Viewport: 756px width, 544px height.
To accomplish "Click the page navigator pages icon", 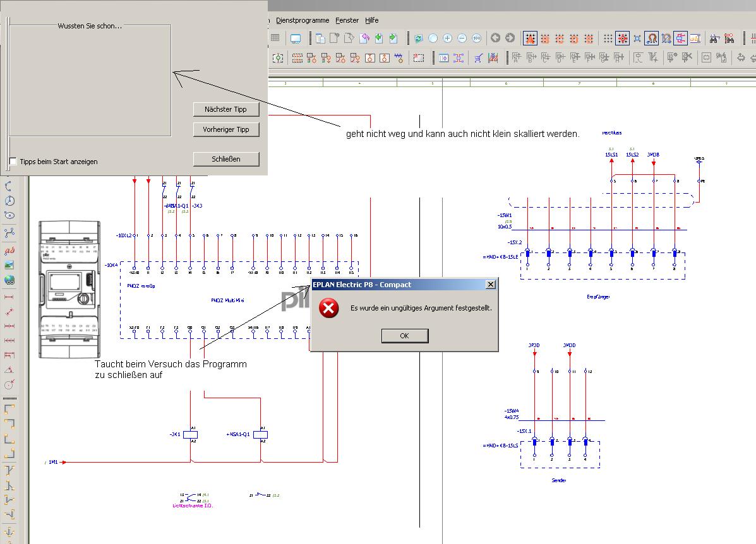I will 320,38.
